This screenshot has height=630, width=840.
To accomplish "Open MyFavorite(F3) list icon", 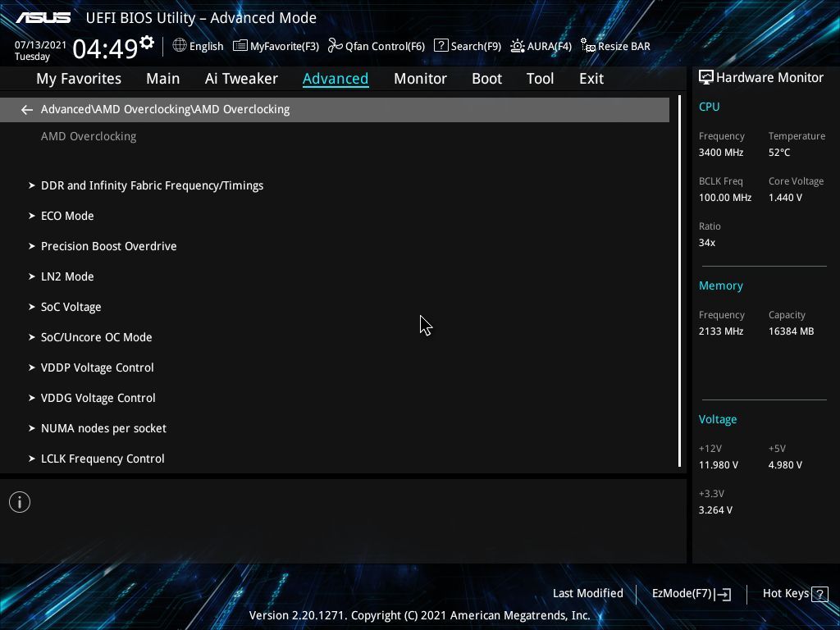I will pos(240,46).
